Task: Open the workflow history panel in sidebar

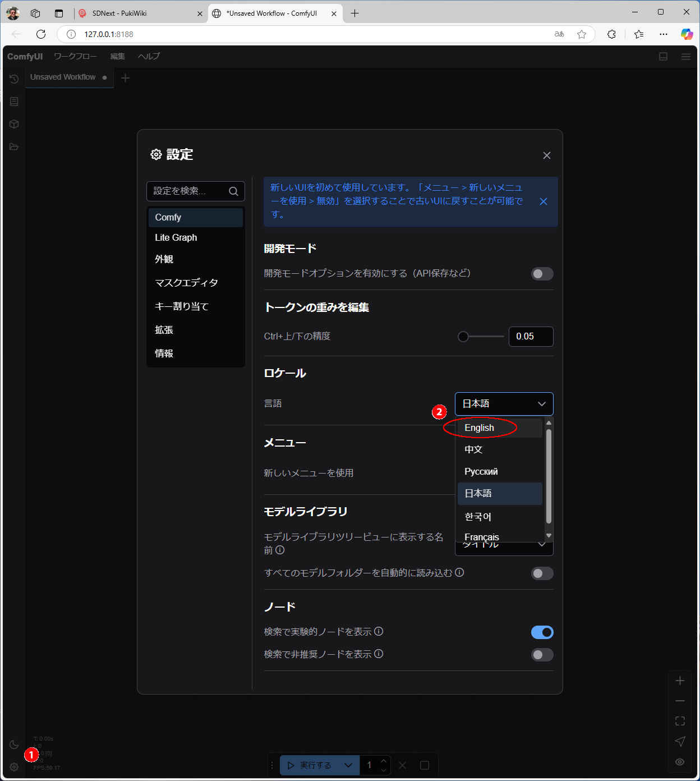Action: pos(14,79)
